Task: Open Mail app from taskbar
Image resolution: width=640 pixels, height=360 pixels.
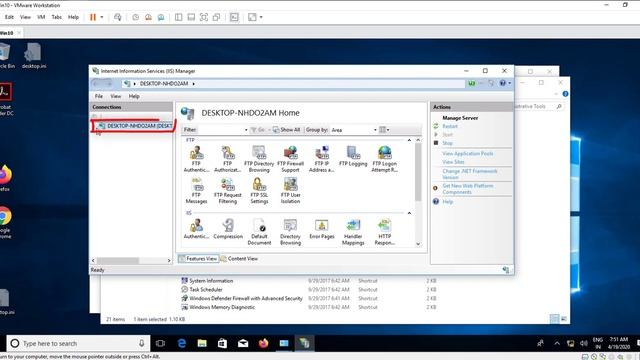Action: [243, 343]
